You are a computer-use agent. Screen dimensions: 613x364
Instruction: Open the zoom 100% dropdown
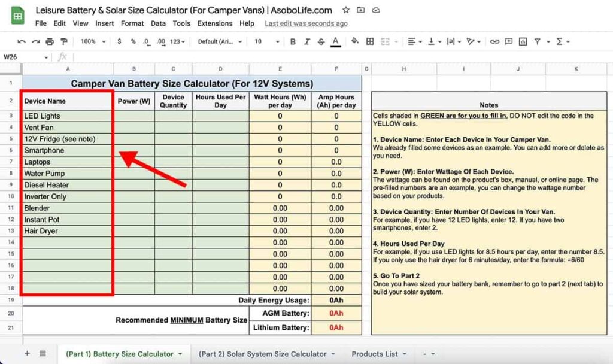[x=93, y=41]
